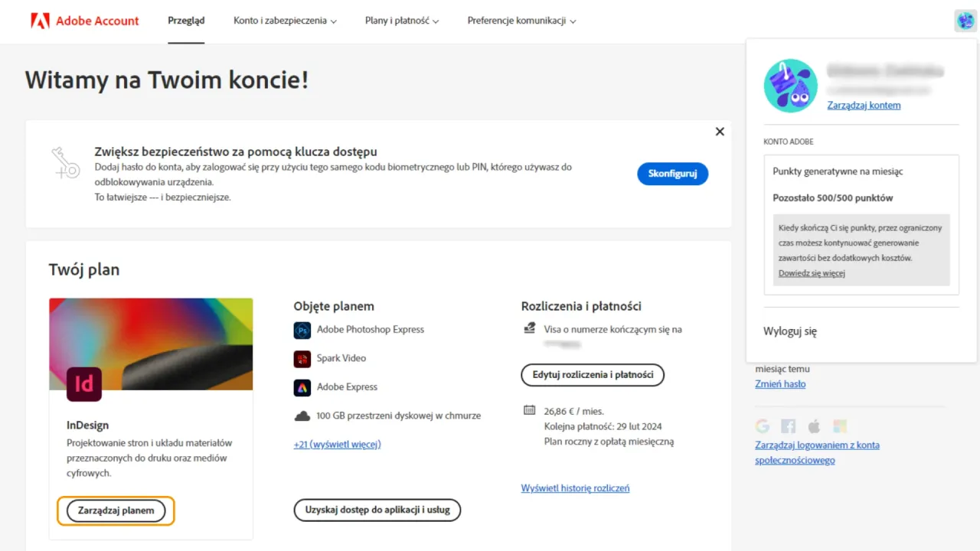Click the large profile picture in the account popup

791,86
